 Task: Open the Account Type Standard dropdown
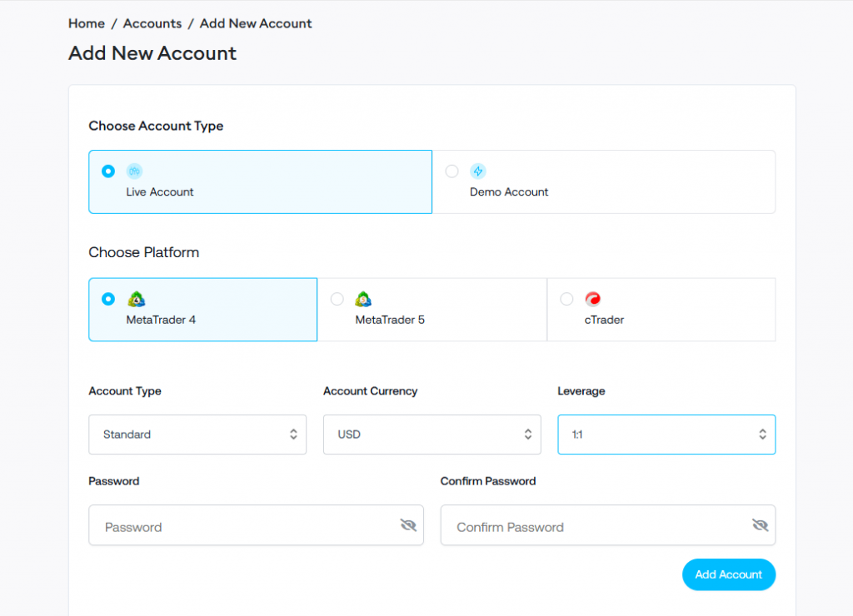[x=197, y=435]
